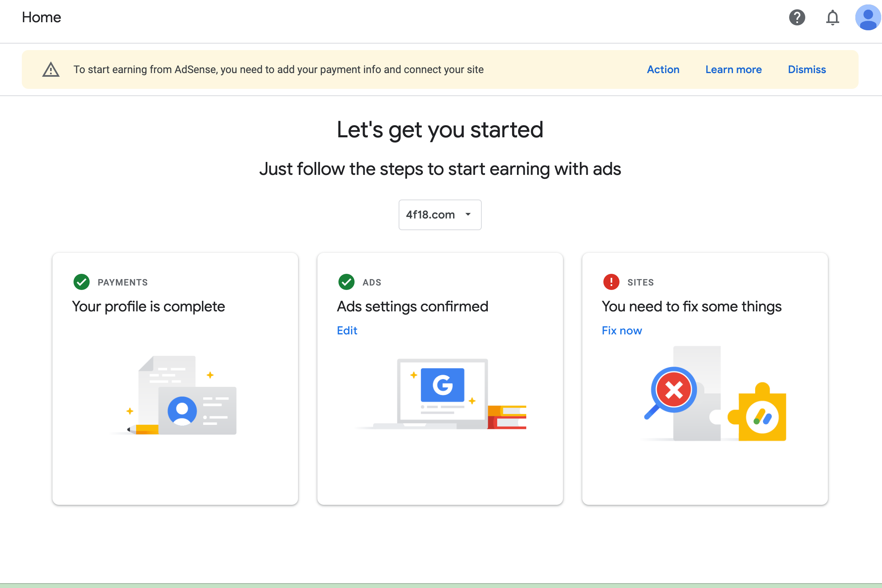Click the magnifier error puzzle illustration

(x=715, y=394)
